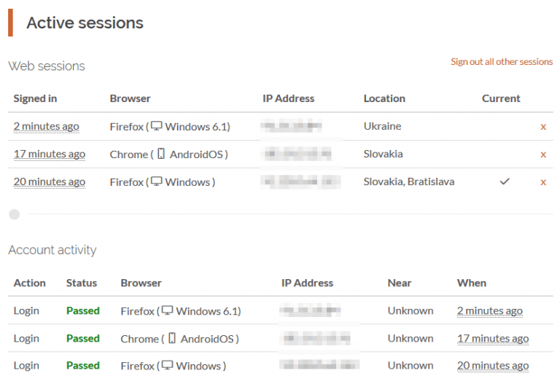The height and width of the screenshot is (392, 560).
Task: Click the current session checkmark icon
Action: pos(504,181)
